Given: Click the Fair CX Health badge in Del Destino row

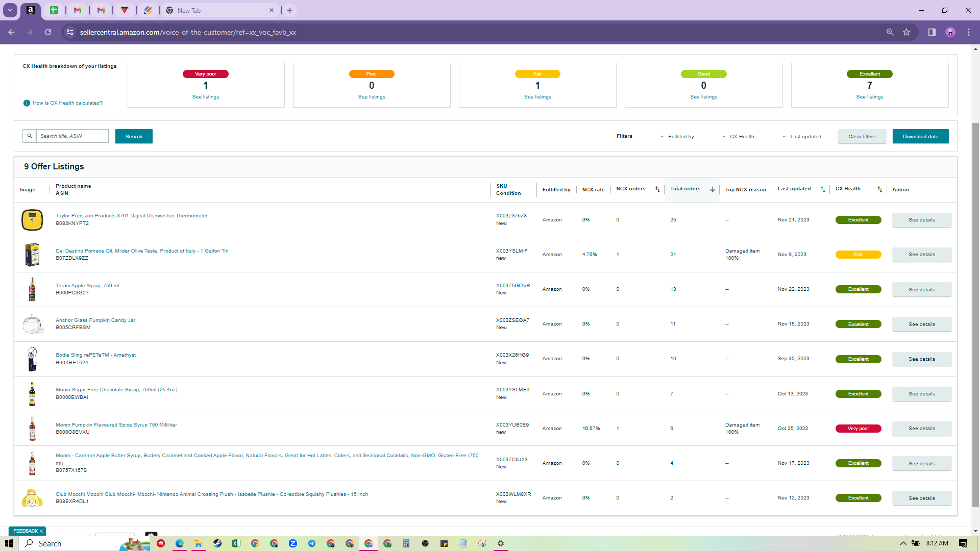Looking at the screenshot, I should 858,255.
